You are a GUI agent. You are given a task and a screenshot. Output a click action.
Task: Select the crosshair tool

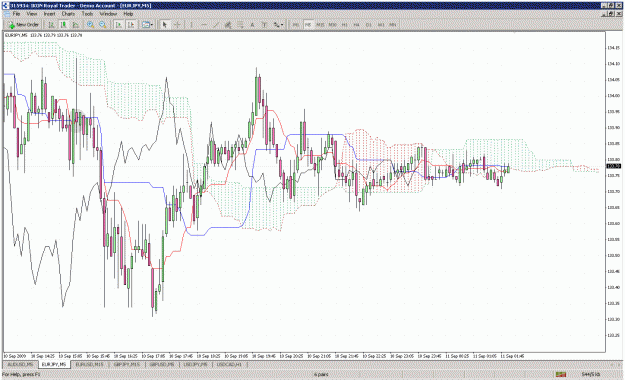[177, 25]
